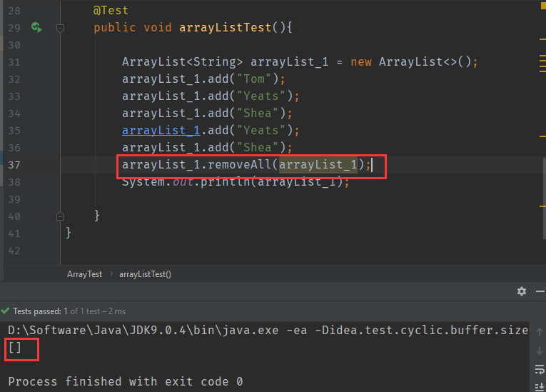Screen dimensions: 546x392
Task: Click the @Test annotation
Action: (x=111, y=11)
